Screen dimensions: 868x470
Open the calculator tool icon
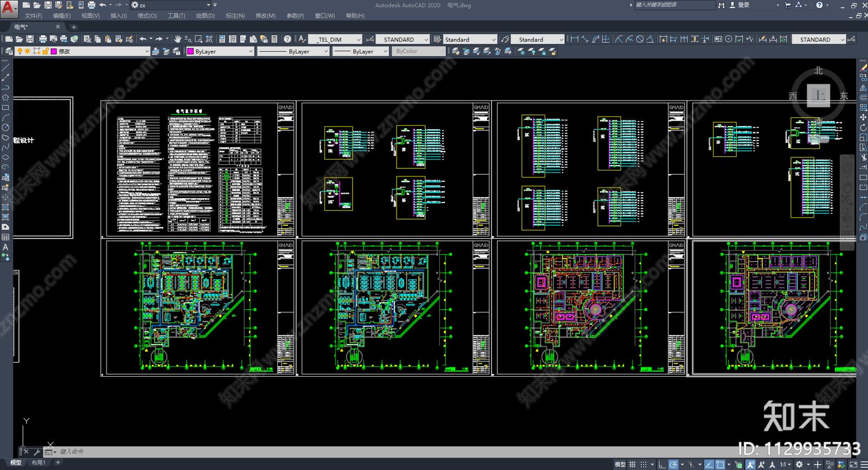275,39
